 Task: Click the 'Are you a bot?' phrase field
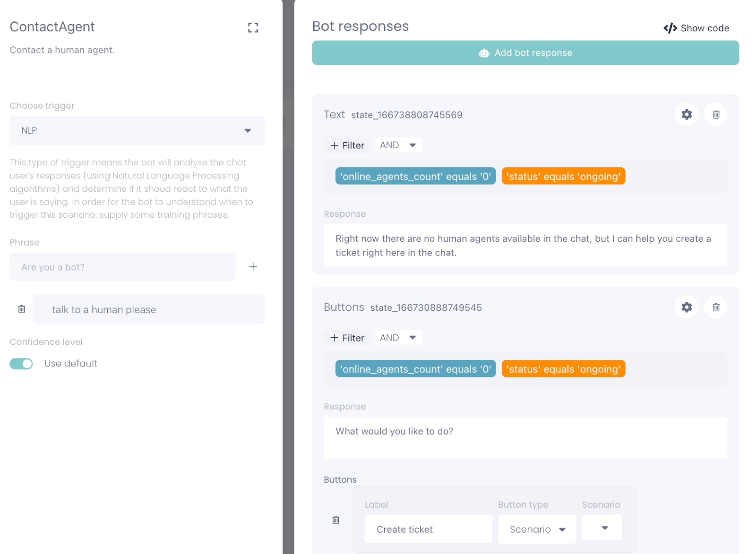(x=122, y=267)
